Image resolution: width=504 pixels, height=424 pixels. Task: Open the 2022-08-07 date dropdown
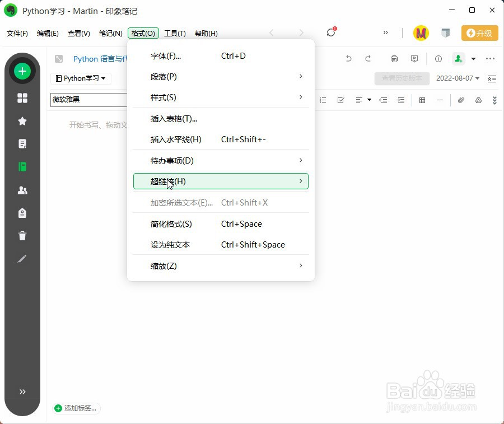coord(458,78)
